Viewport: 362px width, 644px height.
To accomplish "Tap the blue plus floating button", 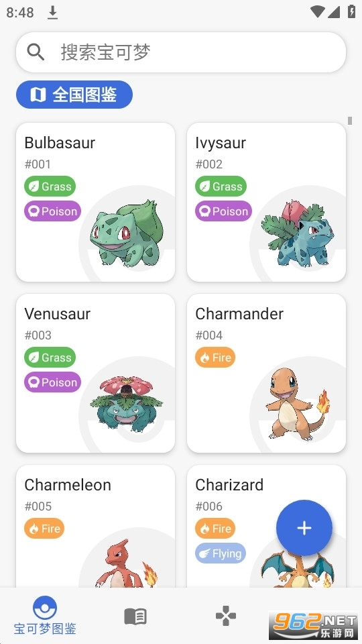I will point(304,528).
